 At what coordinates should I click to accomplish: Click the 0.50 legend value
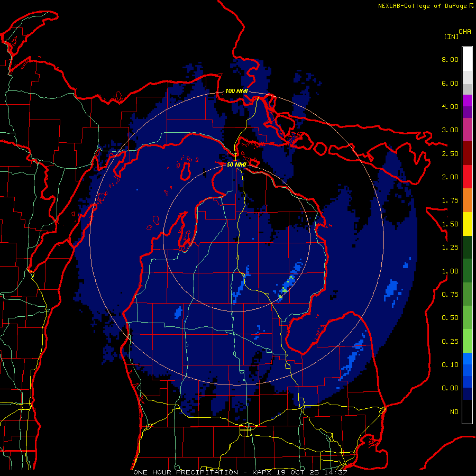click(x=450, y=318)
